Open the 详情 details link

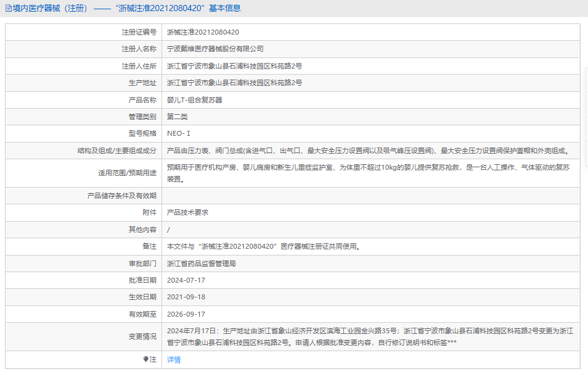pyautogui.click(x=174, y=360)
